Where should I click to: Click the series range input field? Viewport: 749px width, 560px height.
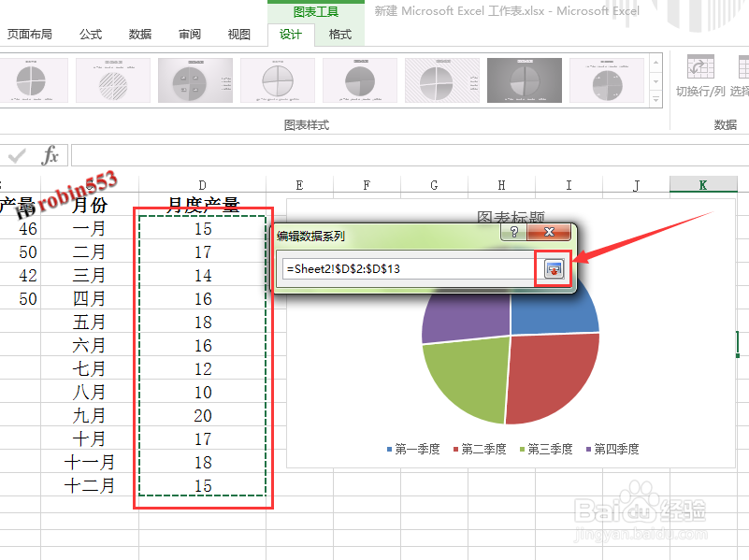pos(408,268)
